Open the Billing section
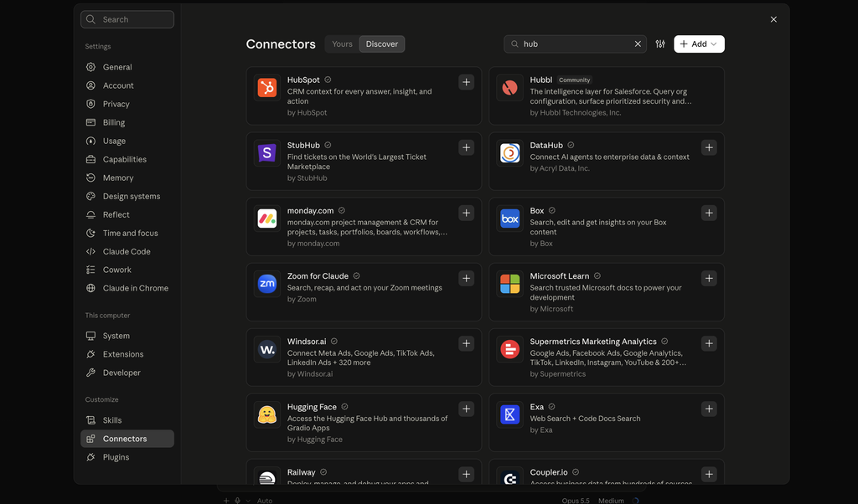Screen dimensions: 858x504 coord(127,122)
